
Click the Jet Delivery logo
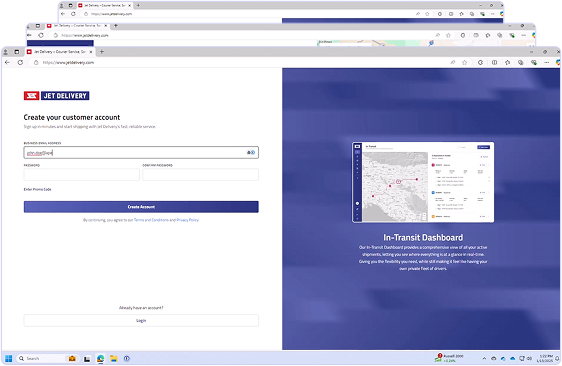click(x=56, y=96)
